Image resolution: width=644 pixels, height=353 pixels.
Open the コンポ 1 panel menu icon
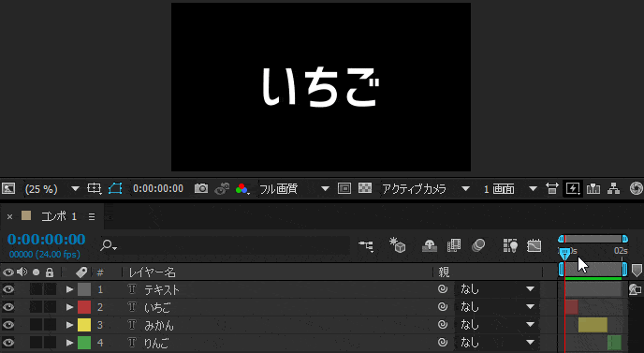point(92,216)
